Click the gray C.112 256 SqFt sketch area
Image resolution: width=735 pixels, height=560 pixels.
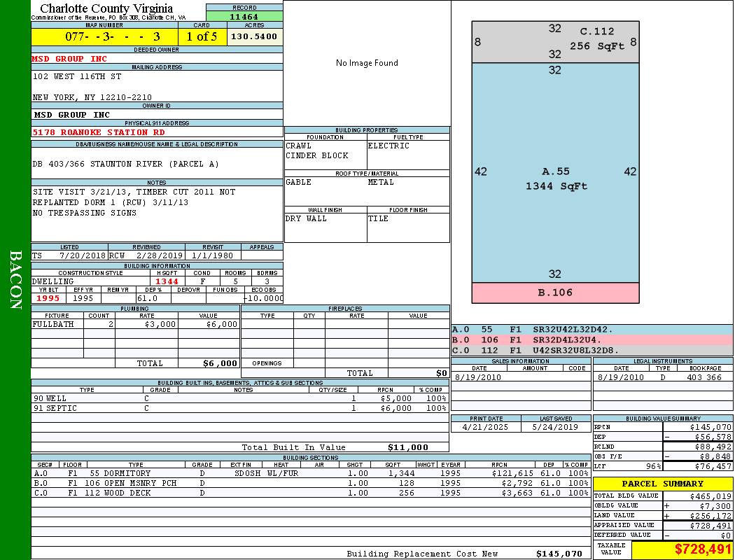click(556, 42)
